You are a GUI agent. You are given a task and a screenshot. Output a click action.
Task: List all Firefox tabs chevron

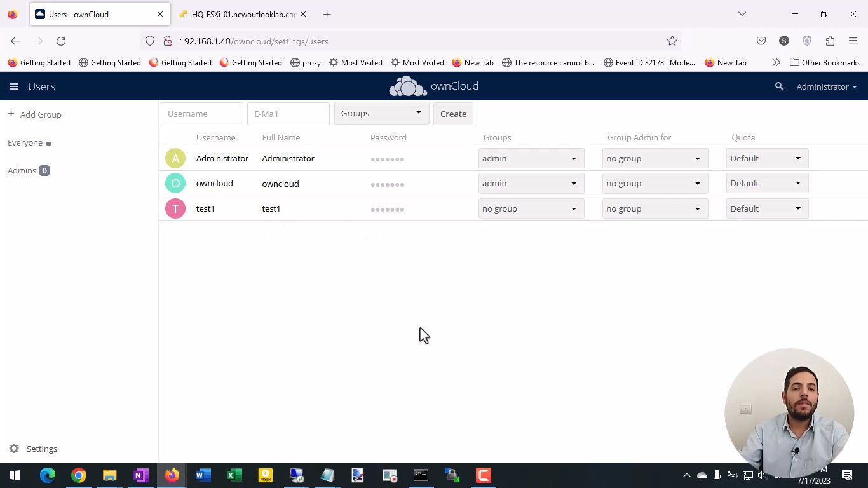pos(742,14)
